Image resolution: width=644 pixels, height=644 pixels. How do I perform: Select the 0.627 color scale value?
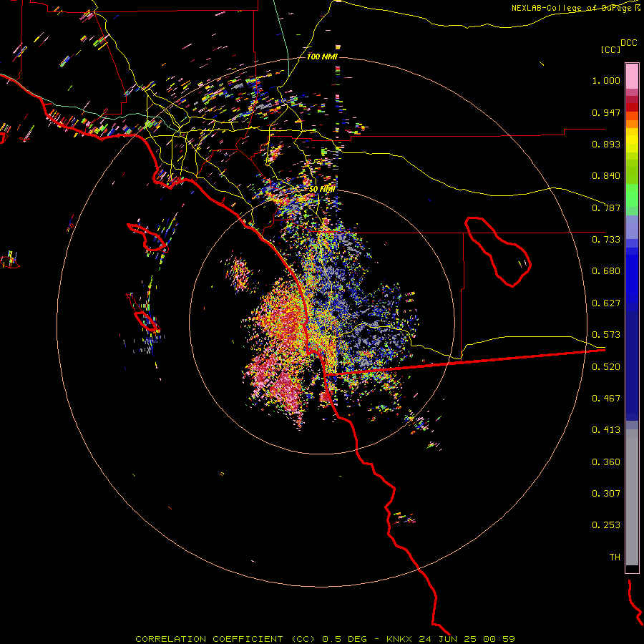tap(606, 303)
